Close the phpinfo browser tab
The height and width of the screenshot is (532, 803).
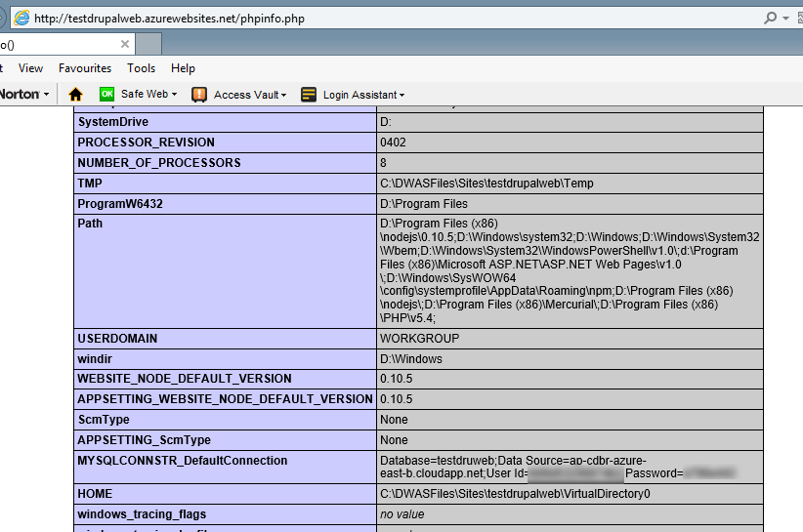click(124, 44)
